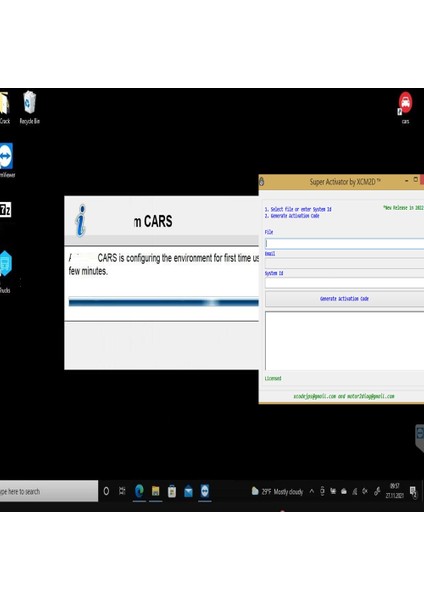
Task: Click the File input field in Super Activator
Action: coord(344,243)
